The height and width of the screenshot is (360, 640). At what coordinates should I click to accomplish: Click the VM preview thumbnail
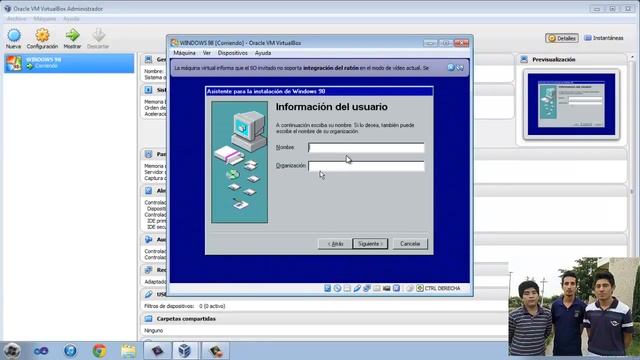(571, 104)
